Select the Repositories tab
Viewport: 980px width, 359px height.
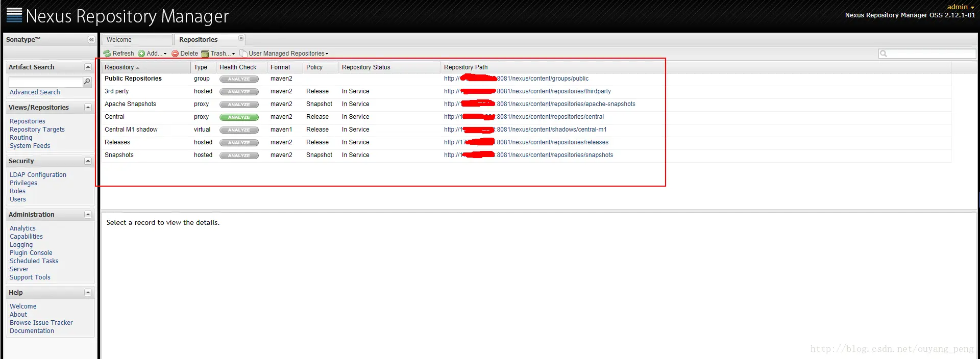click(209, 40)
